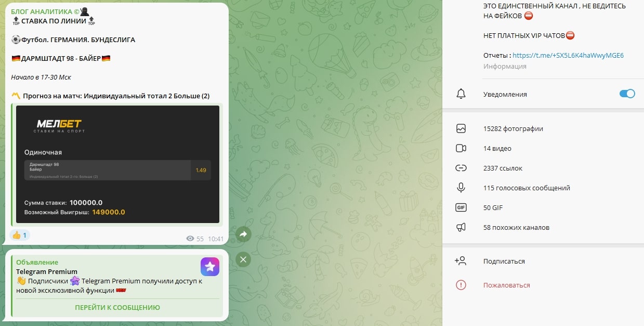Toggle the Уведомления notifications switch
Viewport: 644px width, 326px height.
click(x=627, y=94)
